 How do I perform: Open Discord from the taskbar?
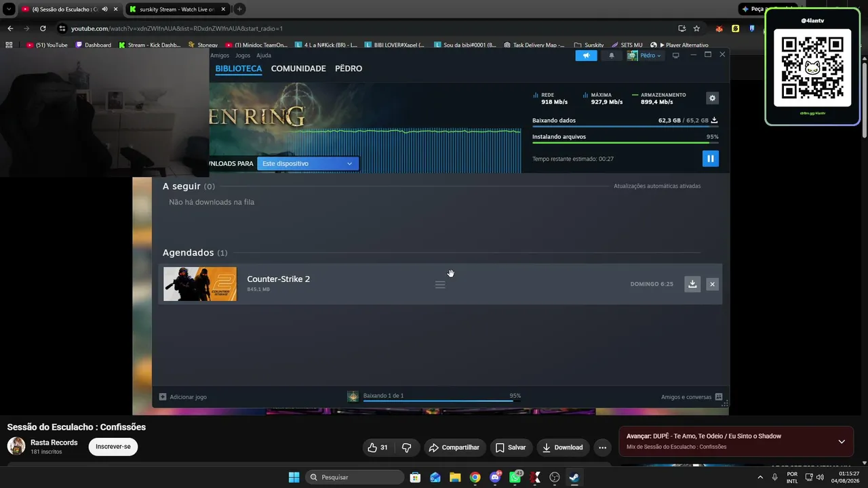tap(495, 477)
